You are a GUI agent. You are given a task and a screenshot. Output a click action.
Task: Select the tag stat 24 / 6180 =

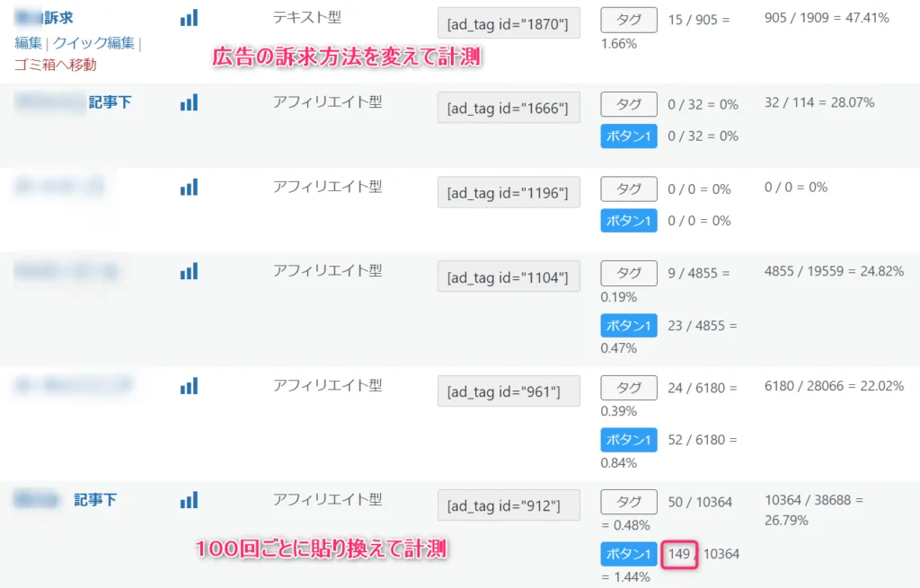click(703, 388)
